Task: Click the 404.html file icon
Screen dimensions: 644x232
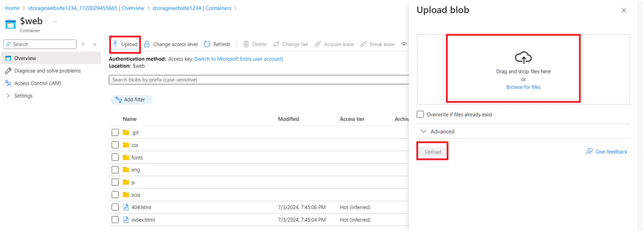Action: [126, 207]
